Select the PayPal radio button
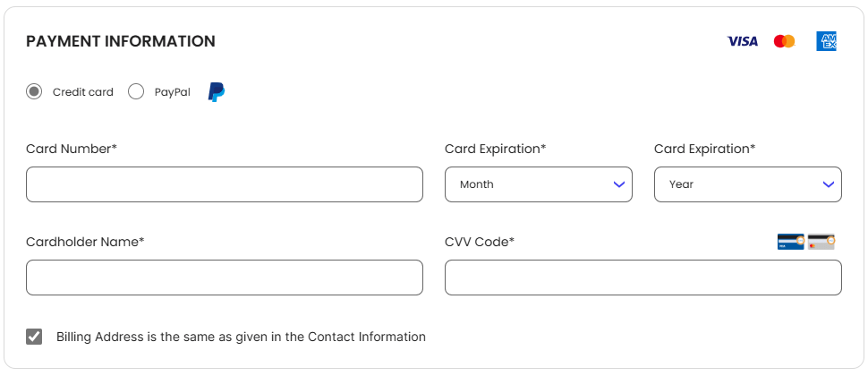 (x=136, y=92)
